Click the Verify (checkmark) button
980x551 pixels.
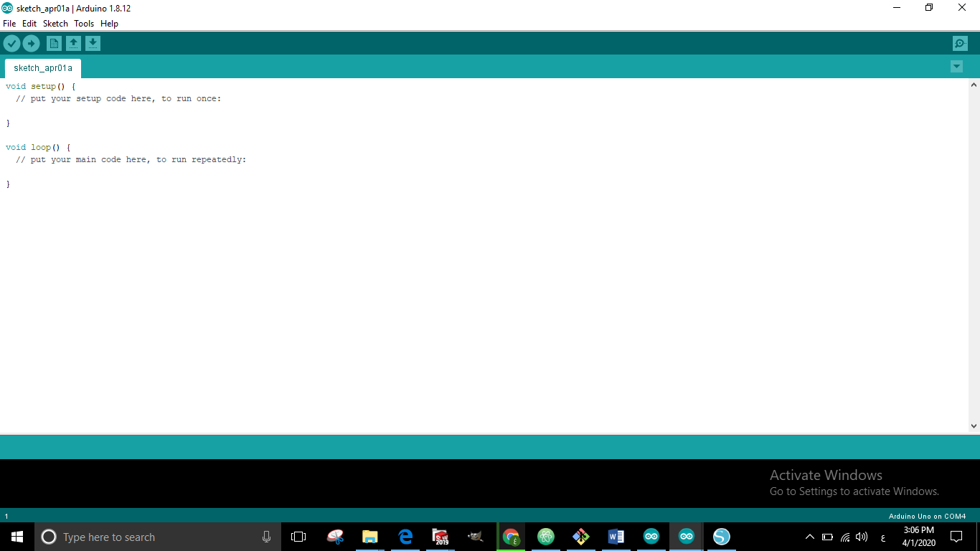(11, 44)
